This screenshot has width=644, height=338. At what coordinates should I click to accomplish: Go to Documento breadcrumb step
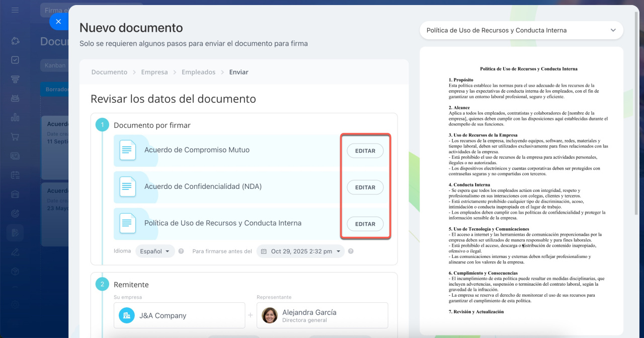tap(109, 72)
